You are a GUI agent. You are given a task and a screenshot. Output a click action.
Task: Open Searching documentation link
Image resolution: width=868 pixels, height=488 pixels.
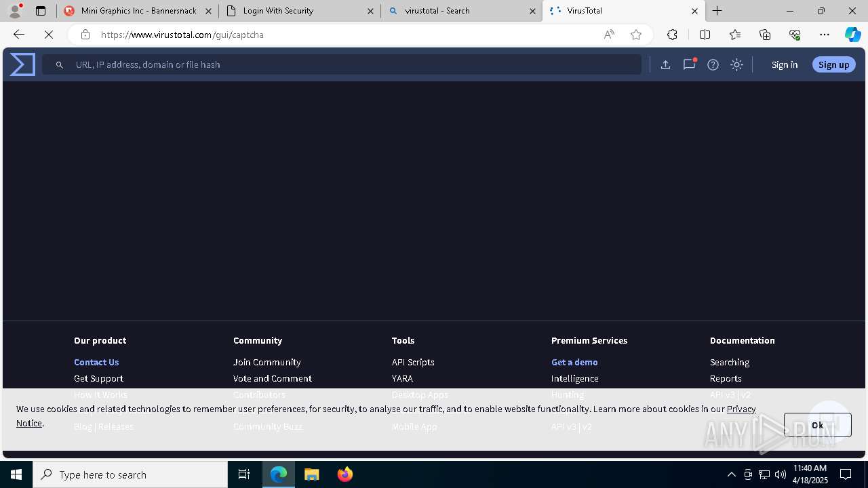tap(730, 362)
